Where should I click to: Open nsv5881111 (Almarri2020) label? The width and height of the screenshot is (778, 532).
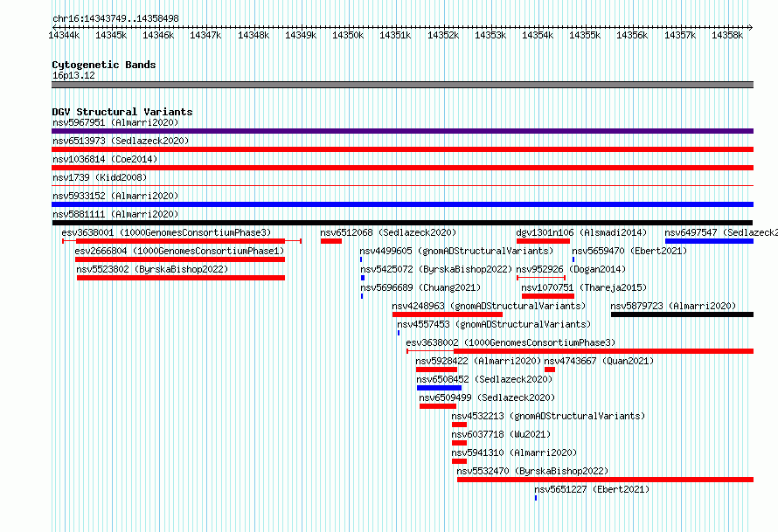pos(115,214)
